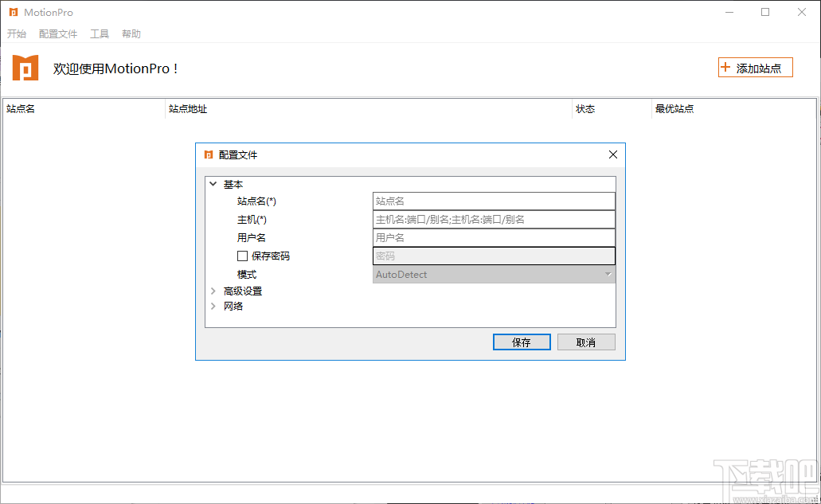Open the 工具 menu
821x504 pixels.
pos(99,33)
